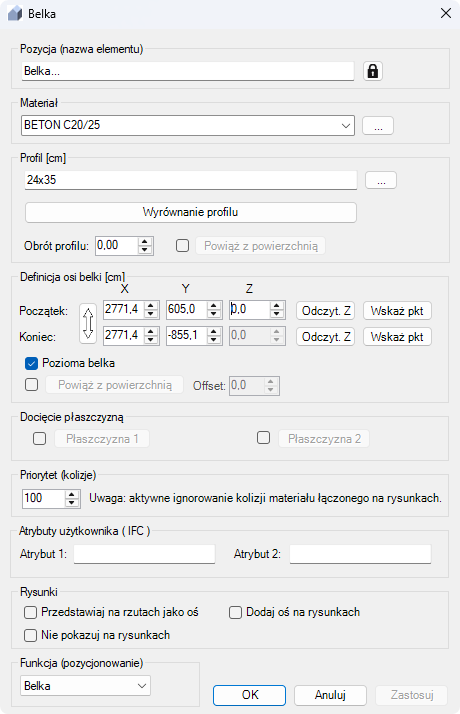Increase start Y coordinate using up spinner
Screen dimensions: 460x714
[214, 306]
